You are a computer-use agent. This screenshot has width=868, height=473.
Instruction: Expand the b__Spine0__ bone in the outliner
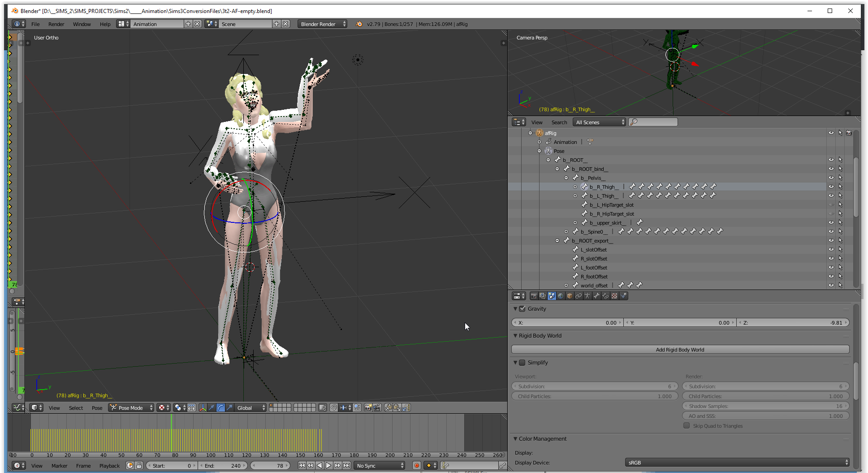point(566,232)
